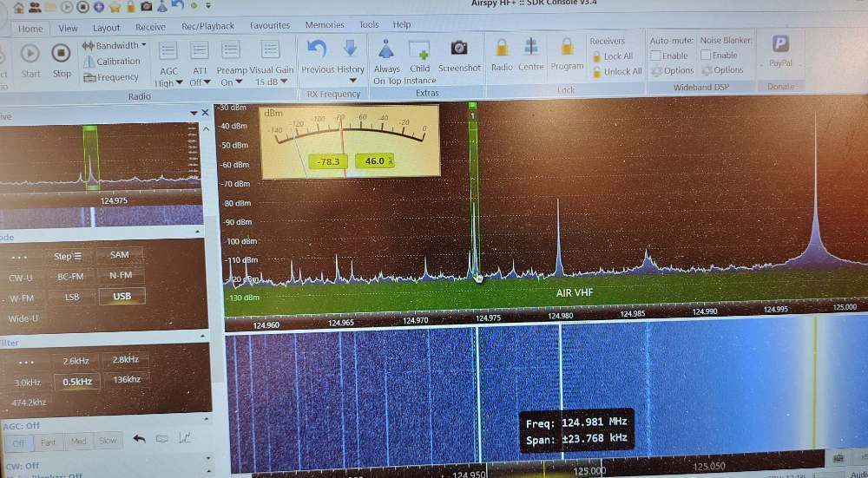Click the PayPal donate icon
Viewport: 868px width, 478px height.
[780, 45]
